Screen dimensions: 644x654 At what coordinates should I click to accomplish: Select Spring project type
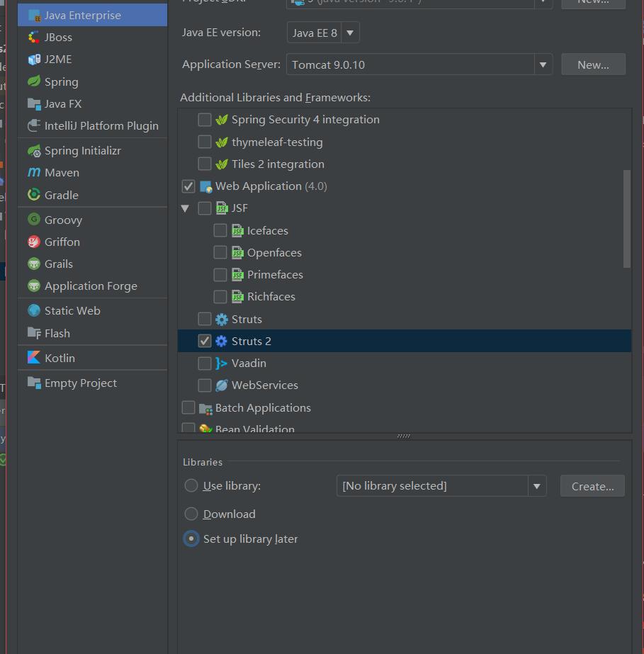point(93,81)
